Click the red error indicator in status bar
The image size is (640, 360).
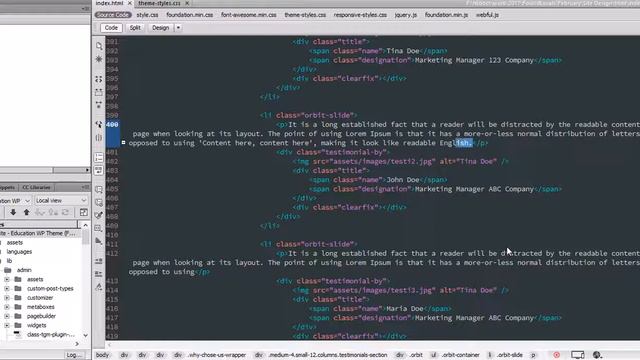click(x=556, y=355)
